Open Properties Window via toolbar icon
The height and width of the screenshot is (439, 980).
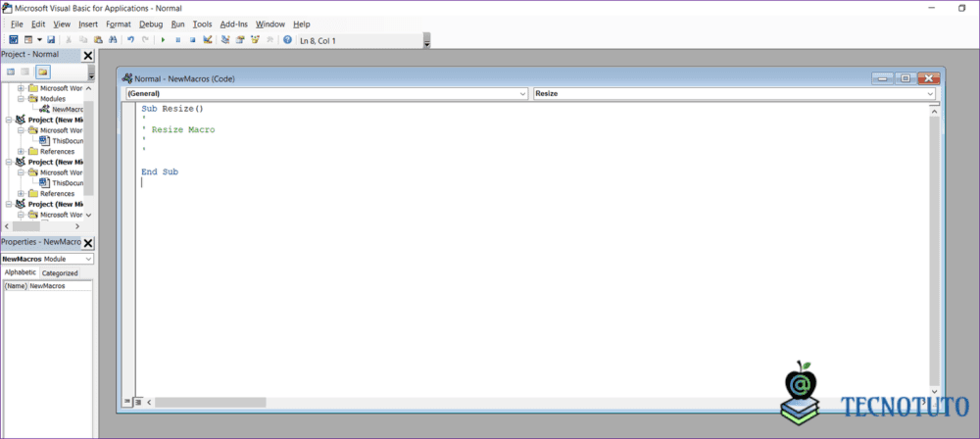[240, 39]
